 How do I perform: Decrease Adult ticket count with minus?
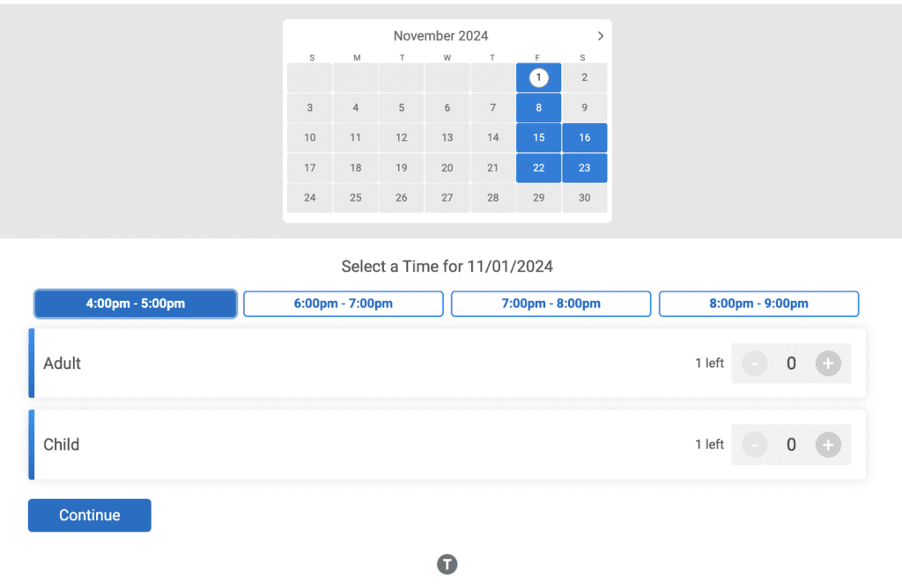click(755, 363)
